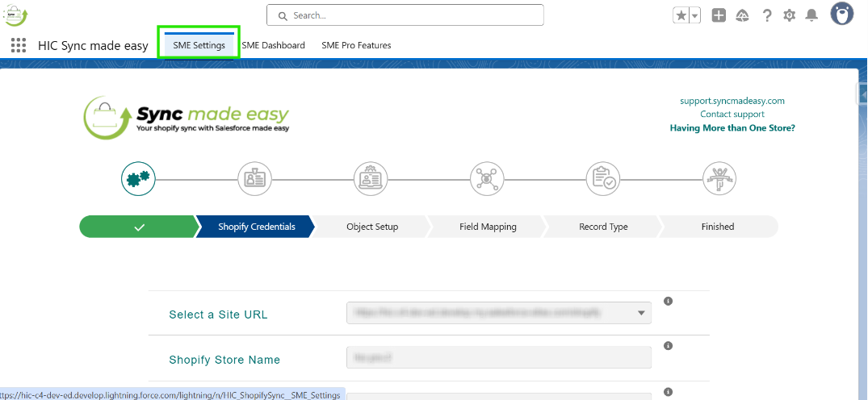Open the Favorites star icon

pyautogui.click(x=681, y=15)
